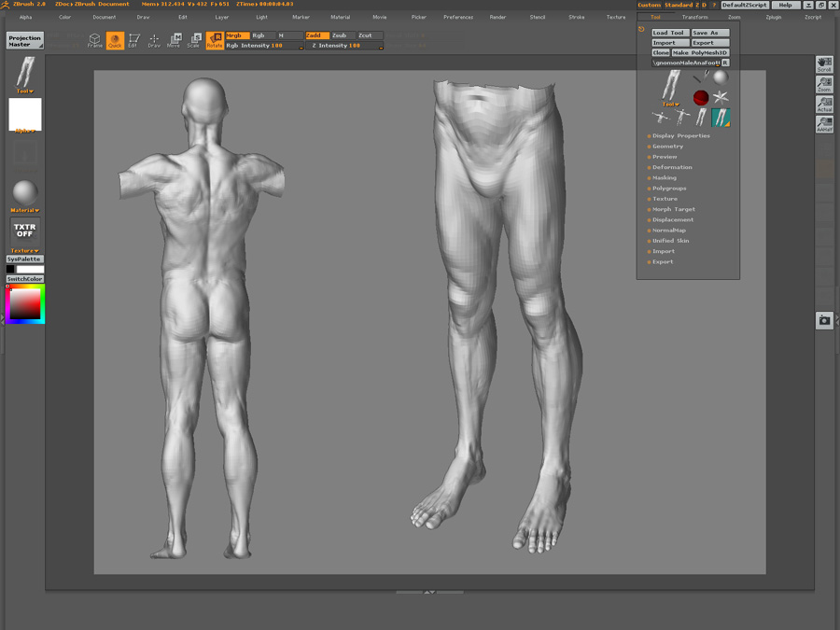The height and width of the screenshot is (630, 840).
Task: Select the Scale gizmo icon
Action: coord(194,40)
